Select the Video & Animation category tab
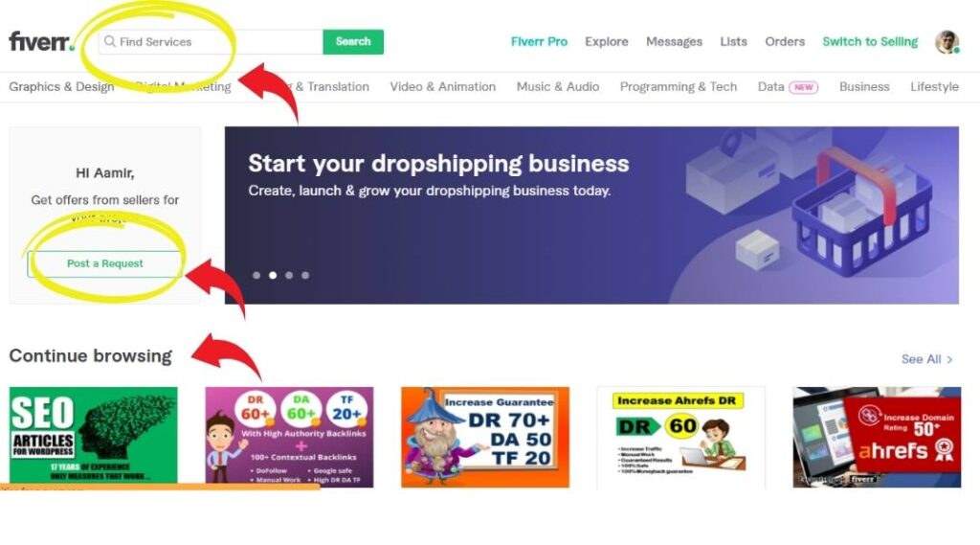 pyautogui.click(x=442, y=87)
